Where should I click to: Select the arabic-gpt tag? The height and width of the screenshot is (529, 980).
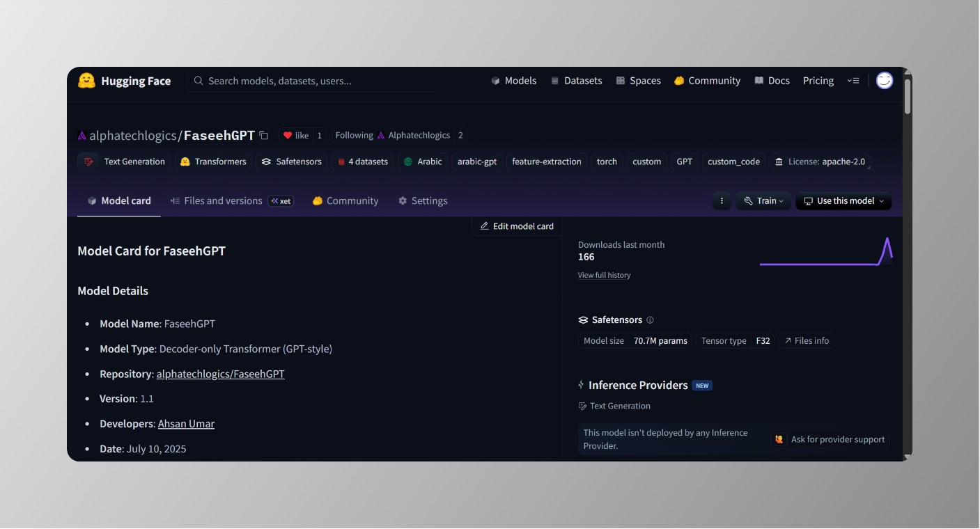[477, 161]
